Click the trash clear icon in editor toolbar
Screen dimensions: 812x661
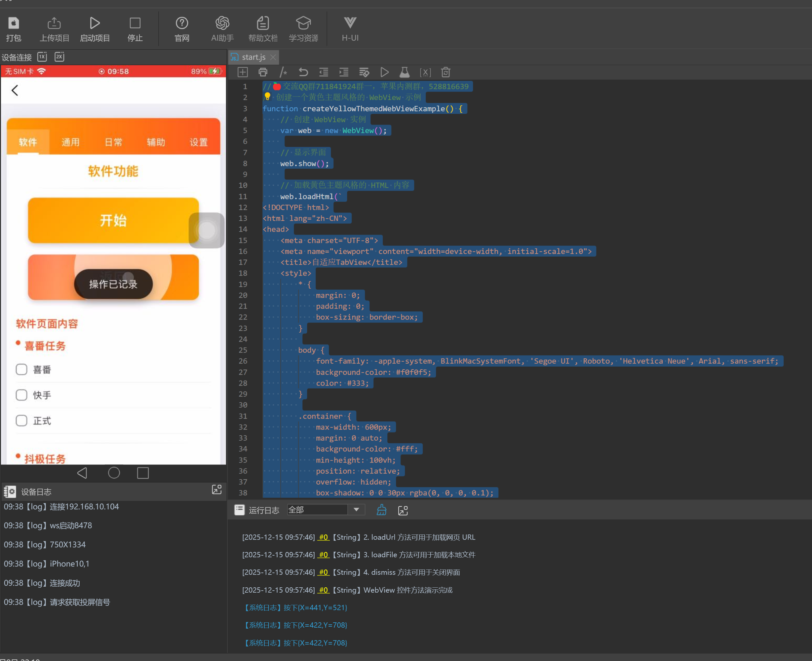pyautogui.click(x=445, y=72)
